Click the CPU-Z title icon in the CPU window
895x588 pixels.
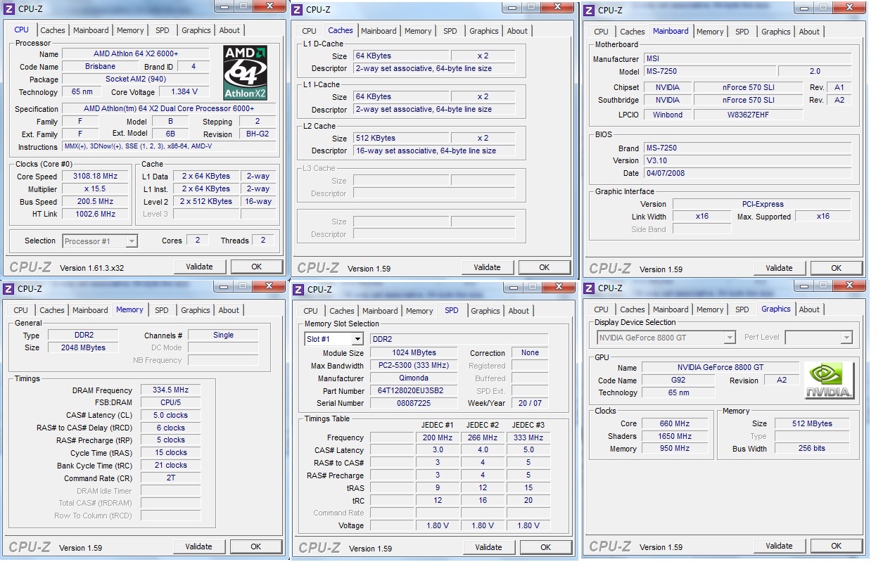(9, 9)
